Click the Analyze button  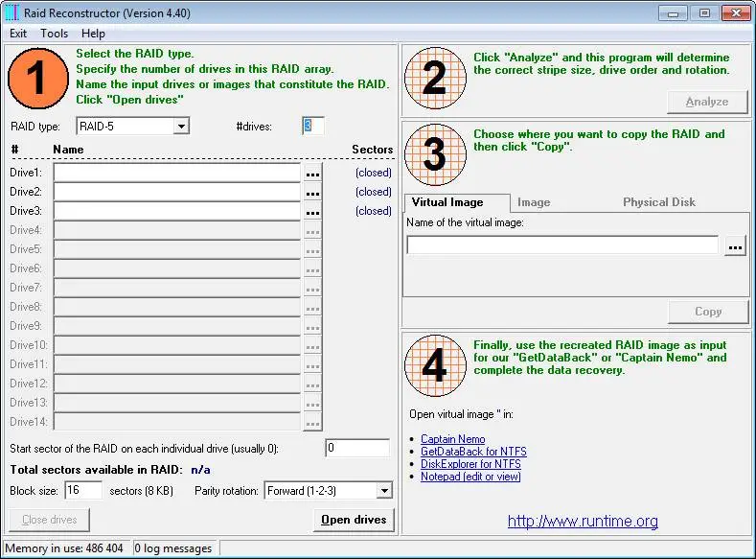coord(707,102)
